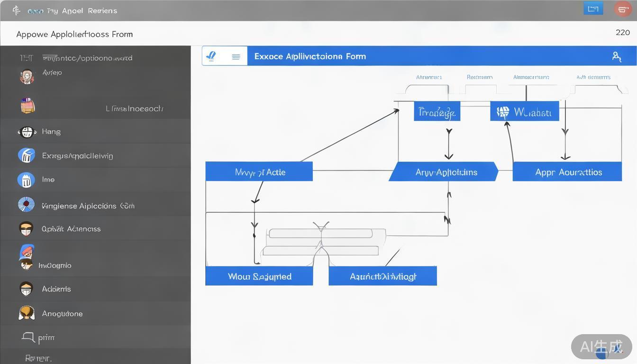Image resolution: width=637 pixels, height=364 pixels.
Task: Click the Mvyr Actie flowchart node
Action: click(259, 172)
